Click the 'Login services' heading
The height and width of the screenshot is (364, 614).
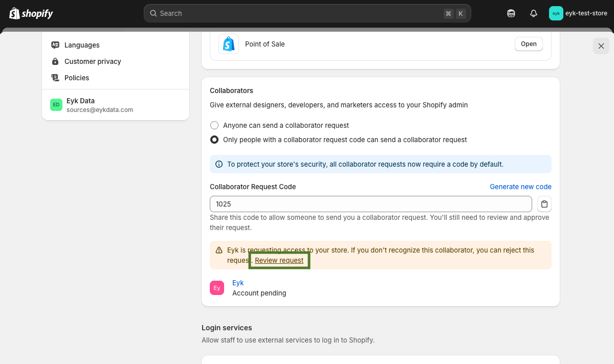227,328
